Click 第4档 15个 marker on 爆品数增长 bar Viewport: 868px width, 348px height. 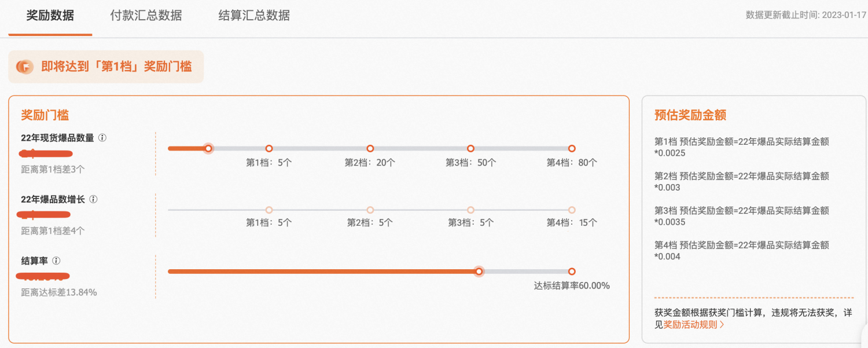[572, 210]
